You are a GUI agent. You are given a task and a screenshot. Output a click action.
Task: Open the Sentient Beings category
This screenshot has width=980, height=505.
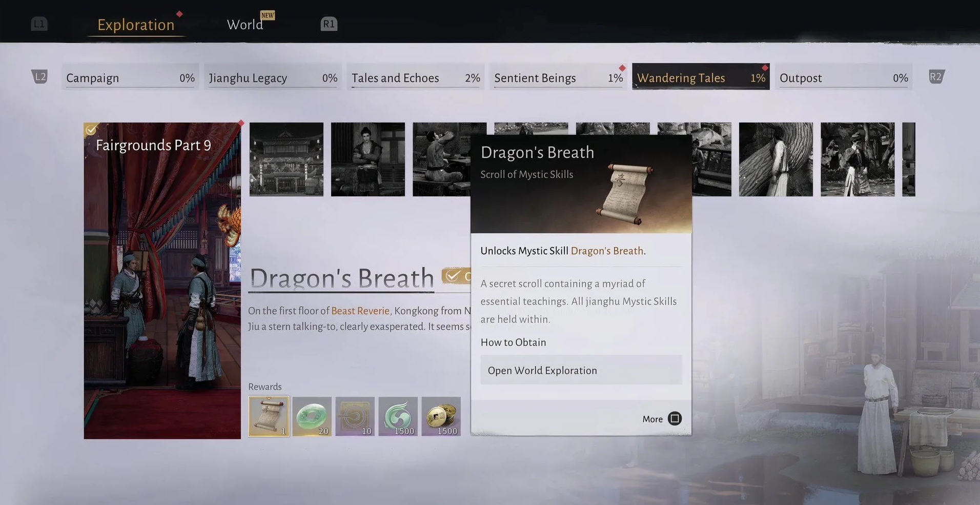click(558, 77)
